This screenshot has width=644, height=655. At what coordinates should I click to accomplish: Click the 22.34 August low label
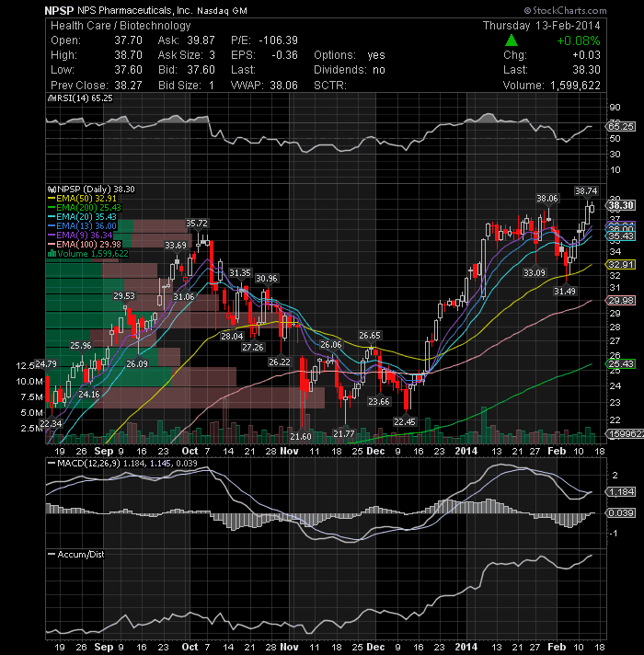51,423
